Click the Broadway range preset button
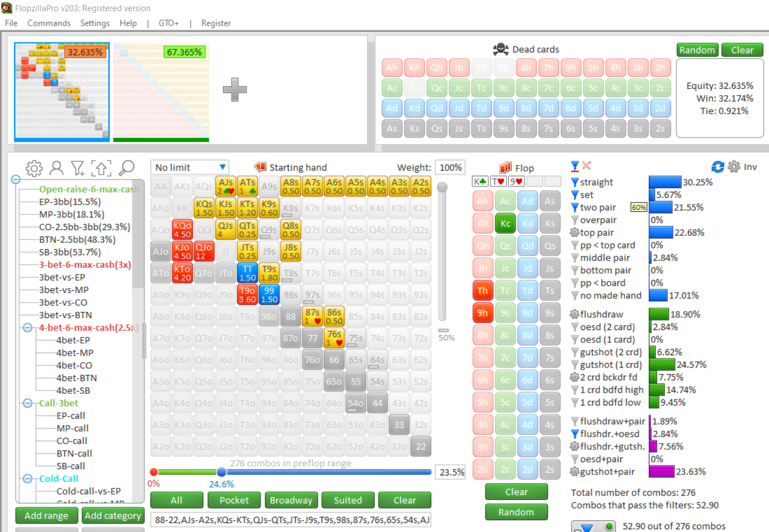 click(x=291, y=500)
